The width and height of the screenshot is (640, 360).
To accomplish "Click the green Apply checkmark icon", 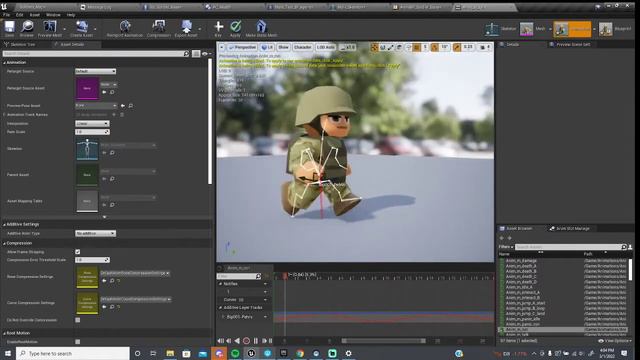I will point(236,28).
